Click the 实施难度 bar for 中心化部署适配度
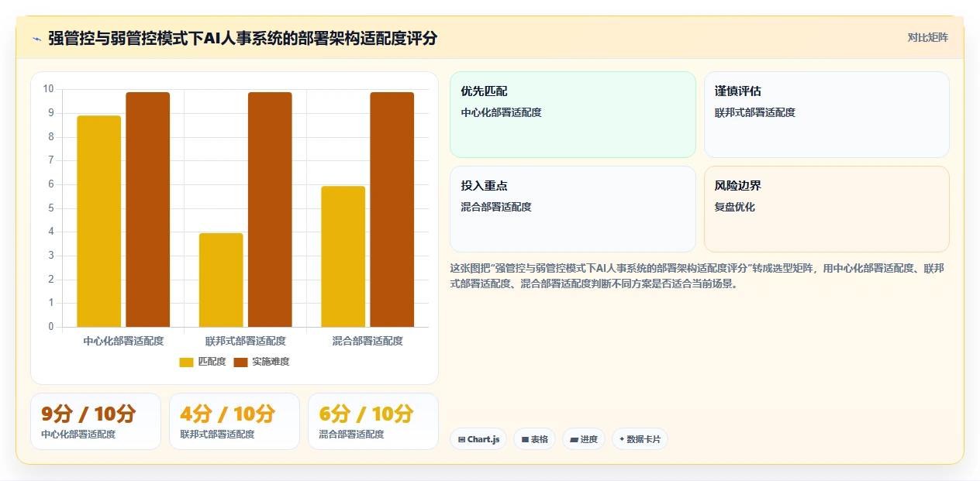 tap(148, 210)
